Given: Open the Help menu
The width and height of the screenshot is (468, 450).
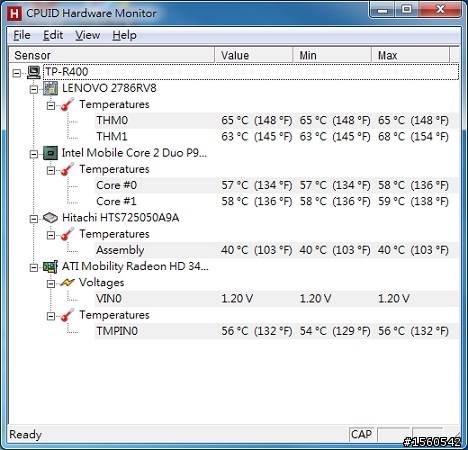Looking at the screenshot, I should pyautogui.click(x=124, y=35).
